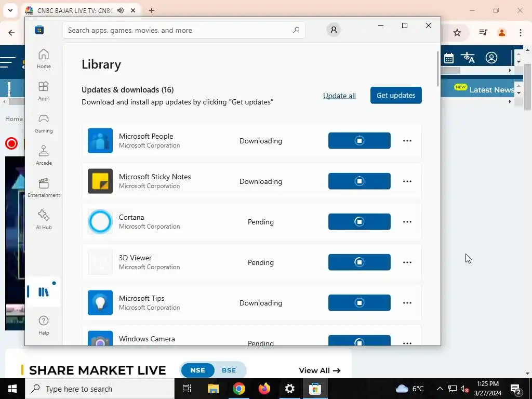Open the AI Hub section

(44, 220)
